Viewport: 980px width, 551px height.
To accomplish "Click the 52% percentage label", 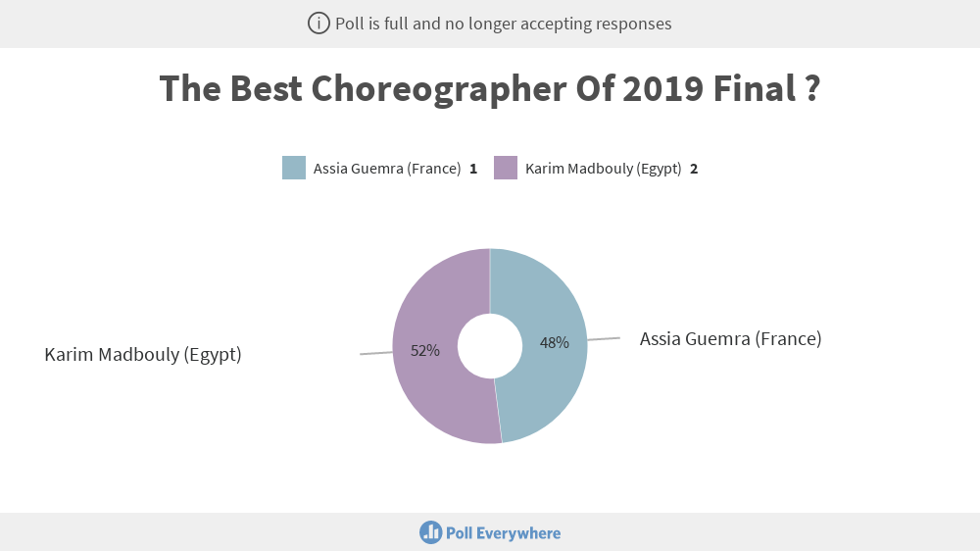I will [425, 351].
